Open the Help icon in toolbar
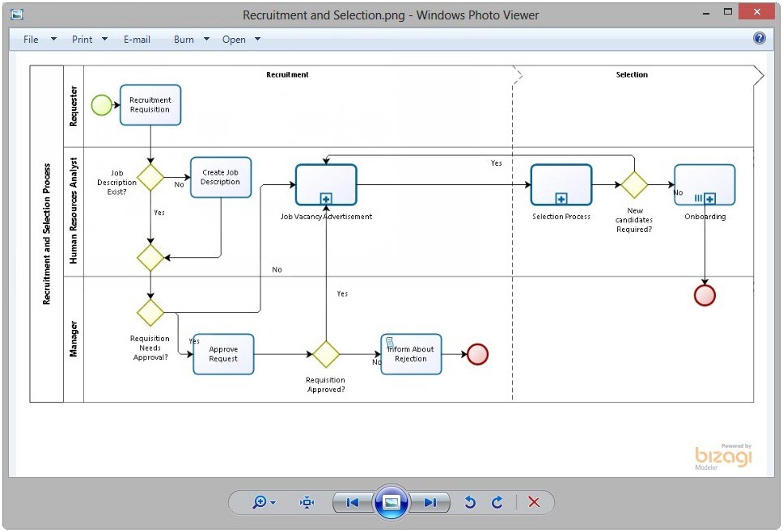 coord(759,38)
